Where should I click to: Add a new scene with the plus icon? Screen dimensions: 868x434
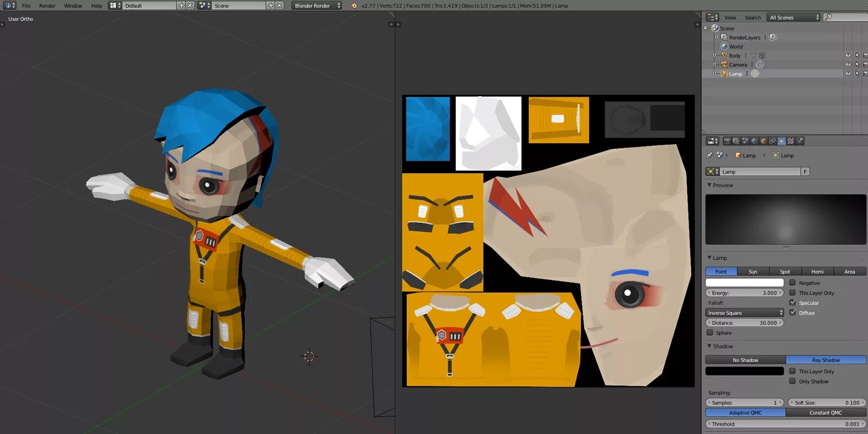point(271,5)
